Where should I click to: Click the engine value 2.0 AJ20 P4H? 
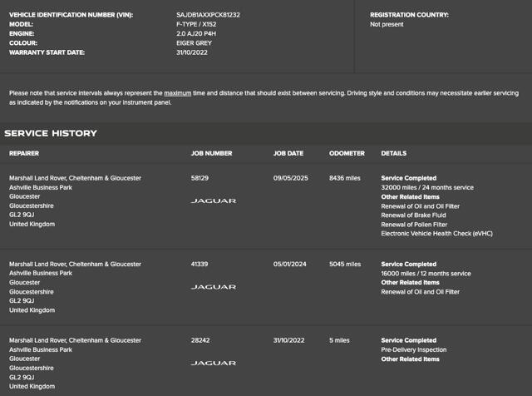click(196, 33)
